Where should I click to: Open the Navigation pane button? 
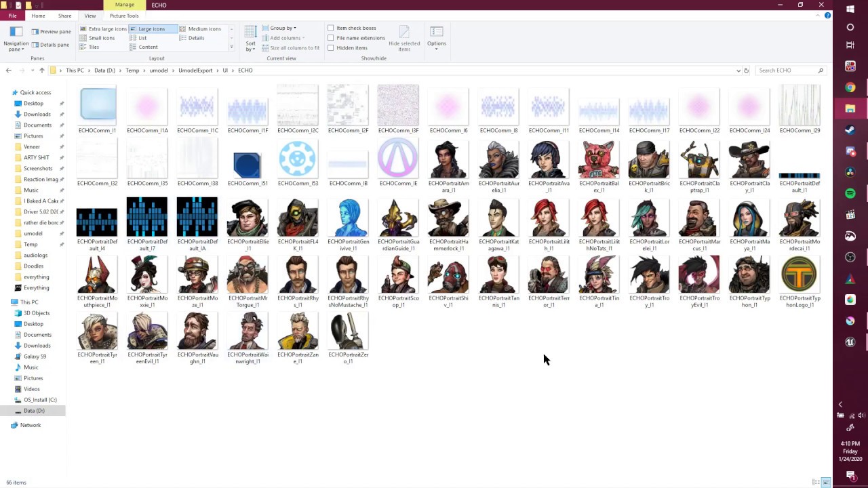coord(16,39)
